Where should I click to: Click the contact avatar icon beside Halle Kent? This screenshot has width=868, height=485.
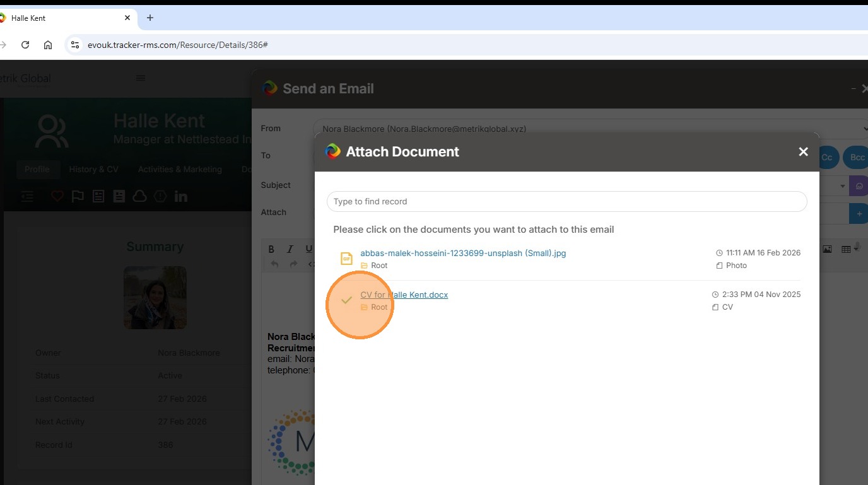click(x=52, y=131)
